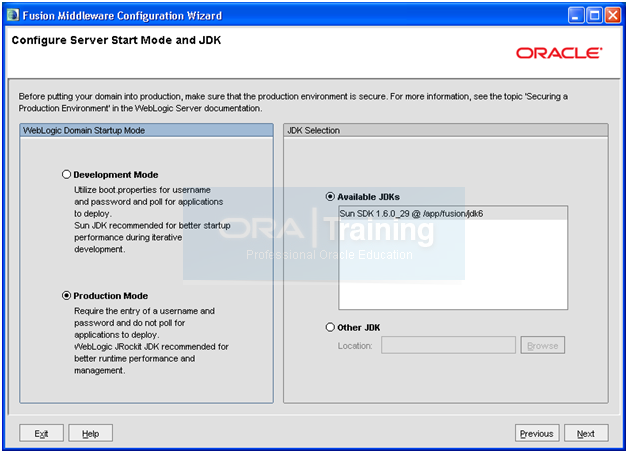The height and width of the screenshot is (453, 628).
Task: Choose the Other JDK option
Action: [x=330, y=327]
